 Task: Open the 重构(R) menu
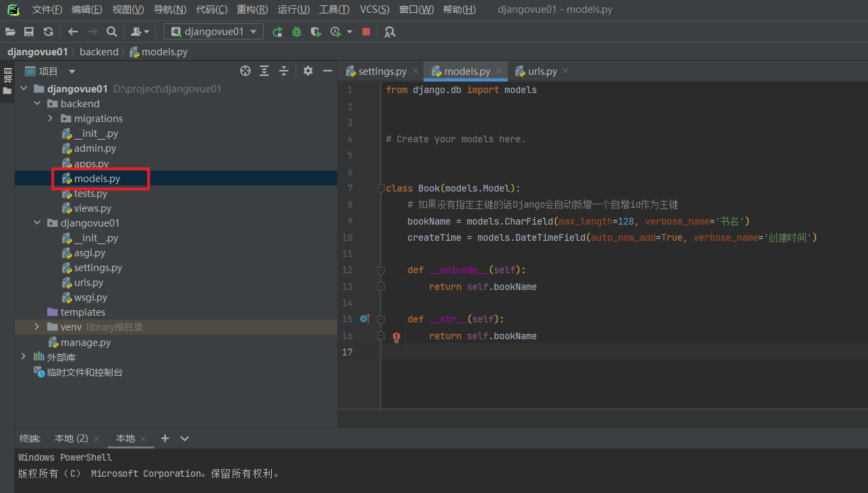click(x=252, y=9)
